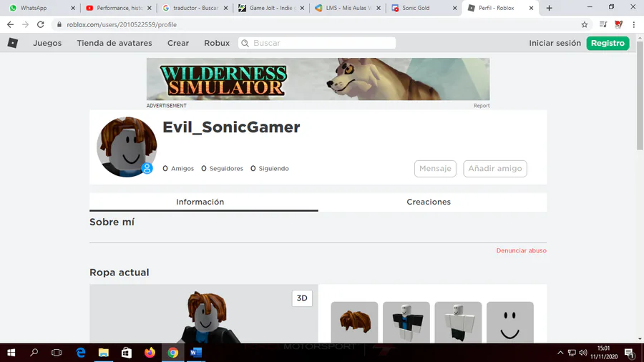Open the smiley face item thumbnail

point(509,322)
